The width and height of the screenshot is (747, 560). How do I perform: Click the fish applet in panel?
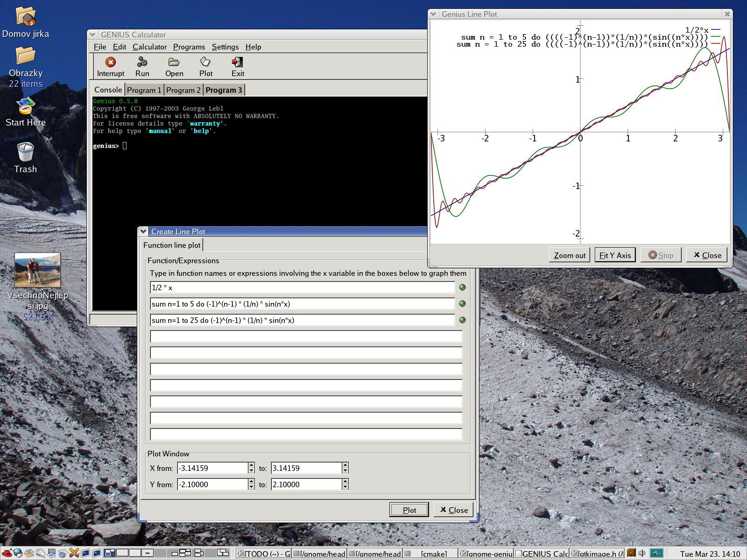pos(656,553)
